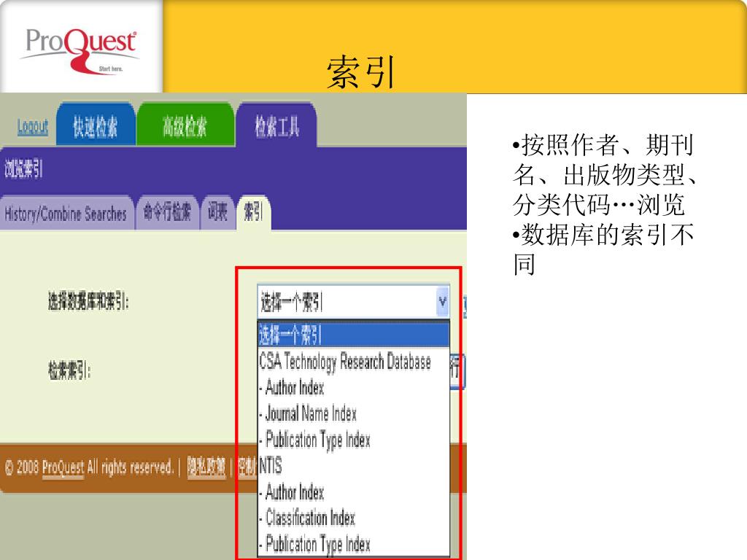
Task: Select CSA Technology Research Database entry
Action: (x=353, y=362)
